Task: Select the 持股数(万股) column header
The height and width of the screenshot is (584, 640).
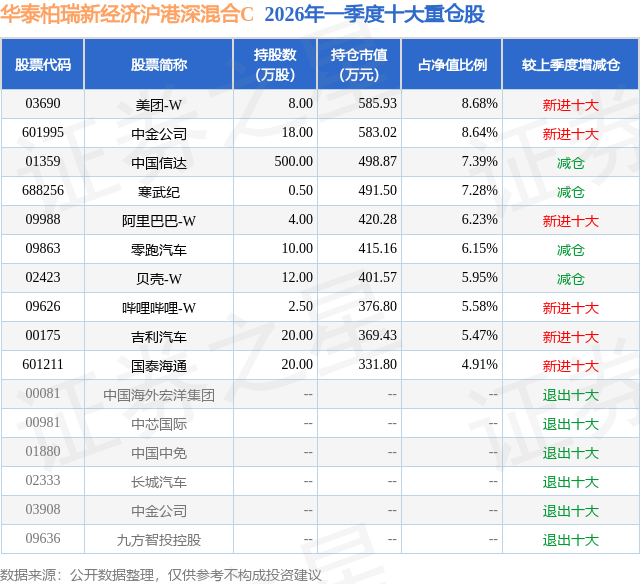Action: (x=275, y=64)
